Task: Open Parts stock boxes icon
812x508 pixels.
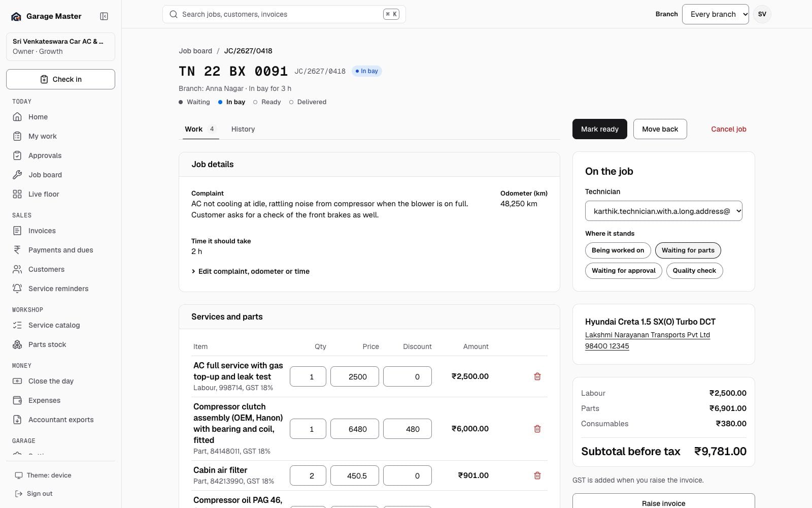Action: [x=17, y=344]
